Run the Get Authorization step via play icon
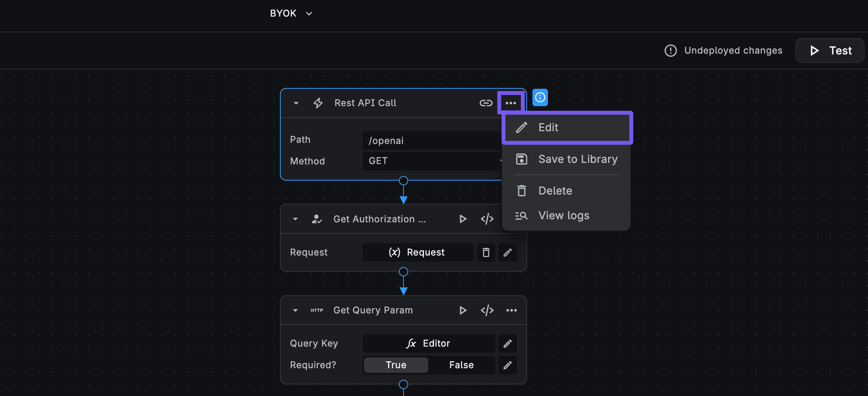The height and width of the screenshot is (396, 868). (463, 219)
